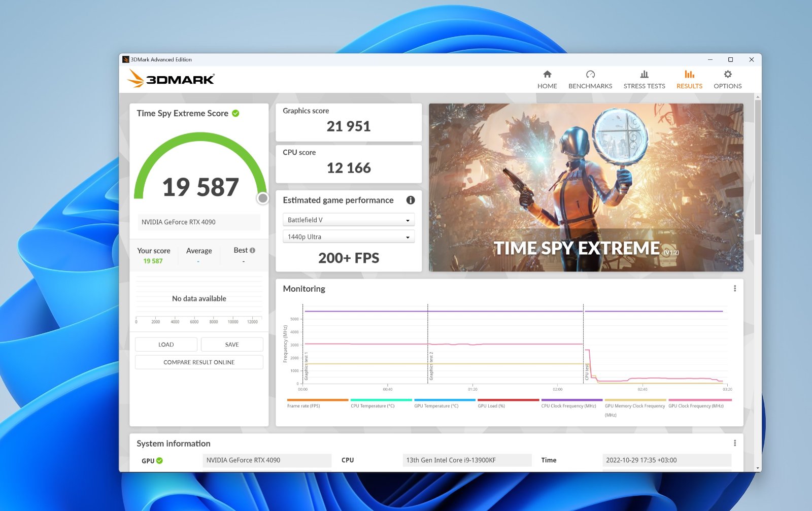Click the Monitoring panel heading
The image size is (812, 511).
click(x=304, y=289)
